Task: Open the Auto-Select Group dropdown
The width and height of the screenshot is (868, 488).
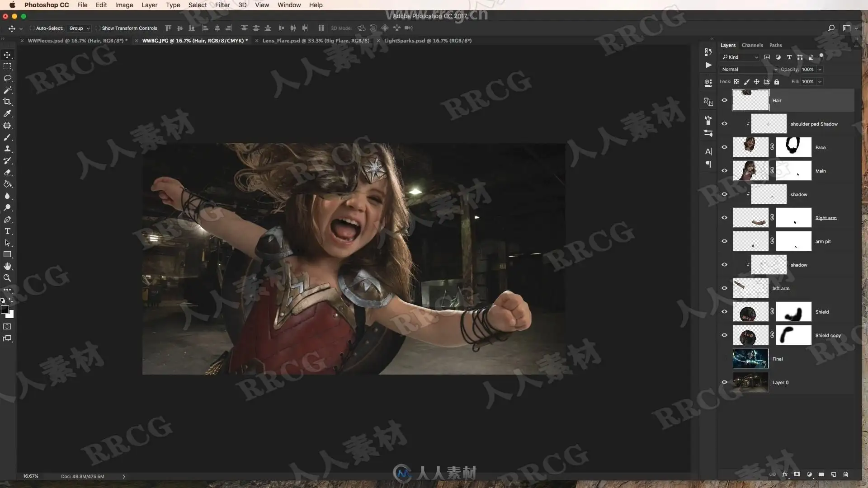Action: (x=80, y=28)
